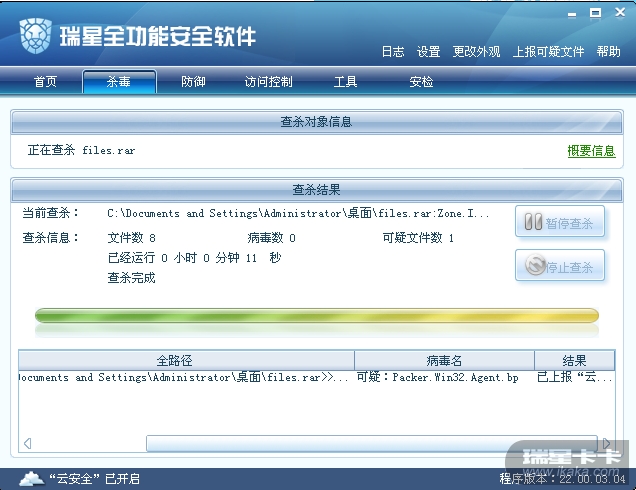Click the current scan path text
The height and width of the screenshot is (490, 636).
[x=298, y=213]
